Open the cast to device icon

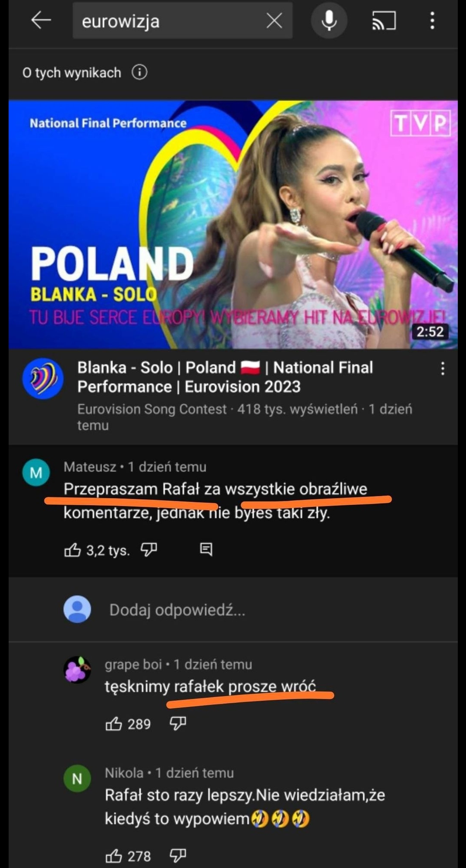click(x=384, y=20)
